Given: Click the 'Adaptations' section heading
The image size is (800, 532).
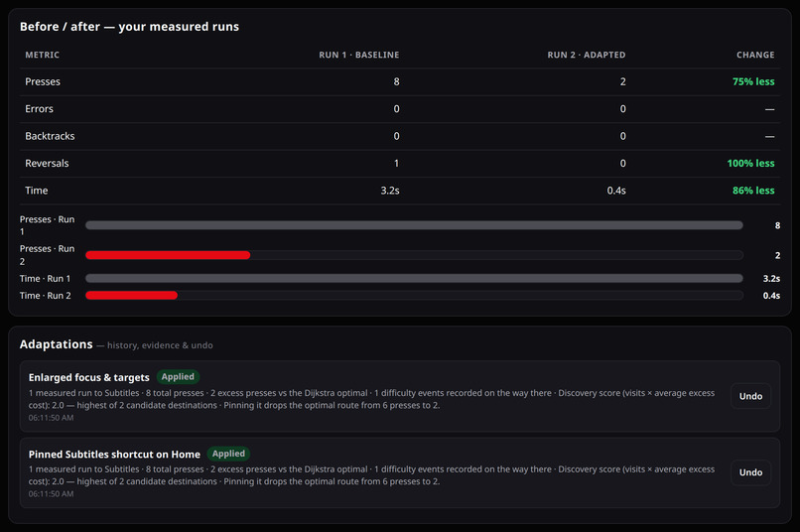Looking at the screenshot, I should click(57, 344).
